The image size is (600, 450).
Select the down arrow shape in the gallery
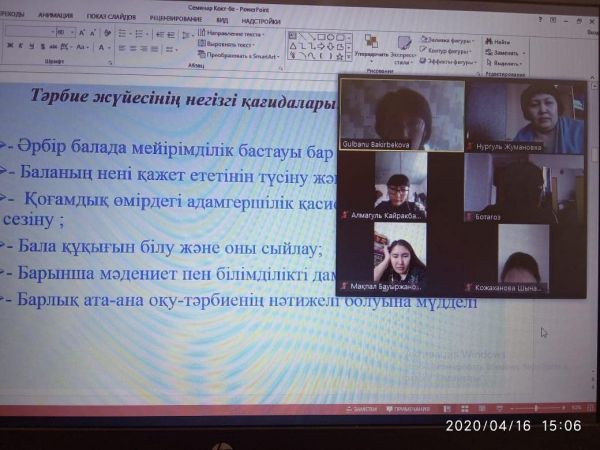click(x=331, y=47)
